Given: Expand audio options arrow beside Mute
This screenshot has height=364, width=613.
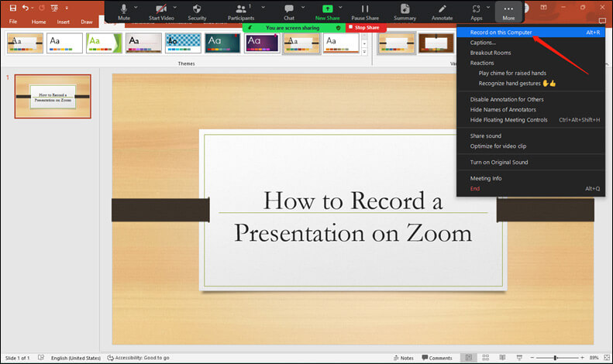Looking at the screenshot, I should (136, 7).
